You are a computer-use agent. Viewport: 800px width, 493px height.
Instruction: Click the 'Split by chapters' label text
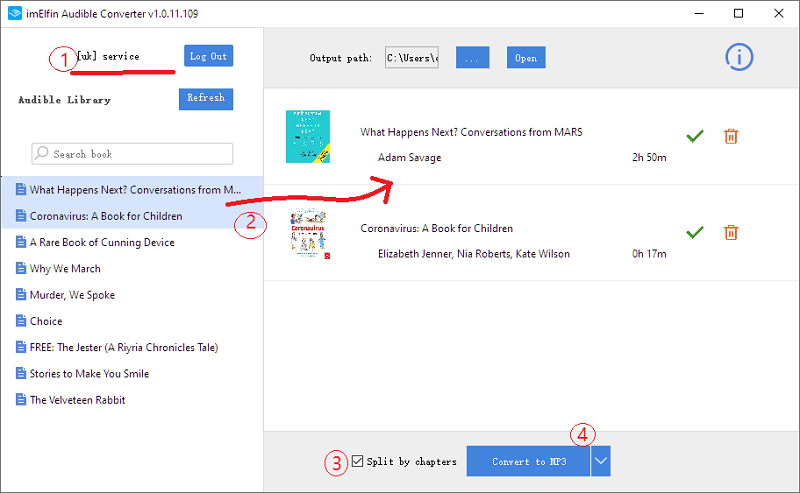tap(411, 461)
